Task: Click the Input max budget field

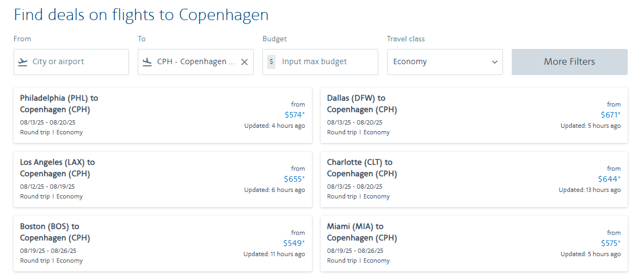Action: pyautogui.click(x=320, y=62)
